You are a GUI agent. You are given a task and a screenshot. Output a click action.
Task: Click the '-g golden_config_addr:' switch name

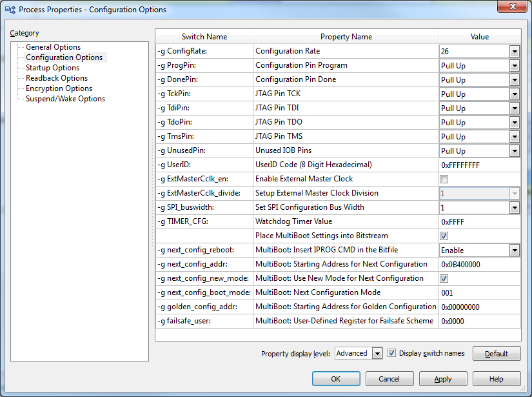197,307
